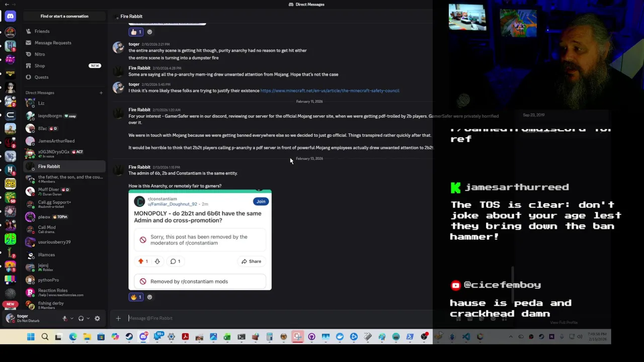Image resolution: width=644 pixels, height=362 pixels.
Task: Select the Fire Rabbit conversation
Action: 64,166
